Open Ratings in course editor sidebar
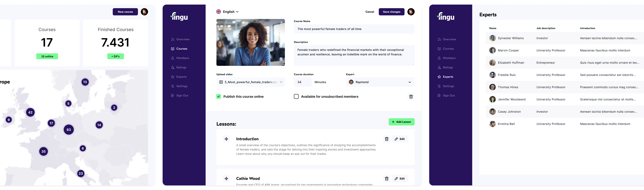The width and height of the screenshot is (644, 190). pyautogui.click(x=179, y=68)
